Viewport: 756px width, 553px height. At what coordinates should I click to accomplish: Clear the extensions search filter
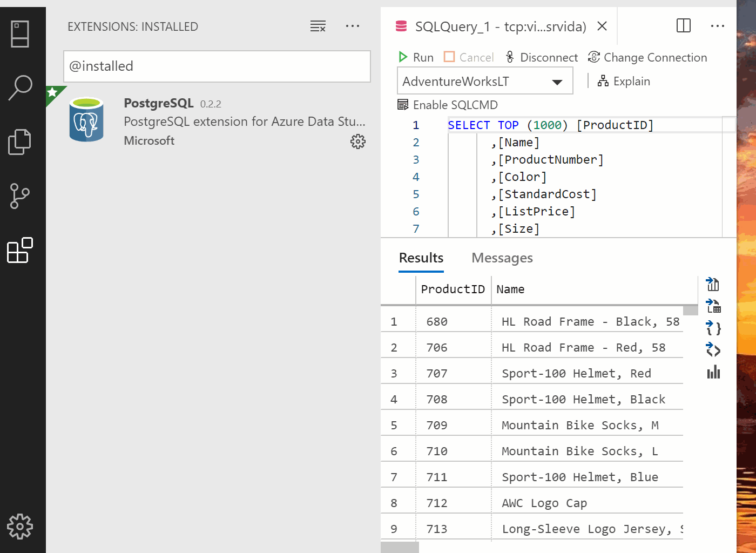(318, 26)
